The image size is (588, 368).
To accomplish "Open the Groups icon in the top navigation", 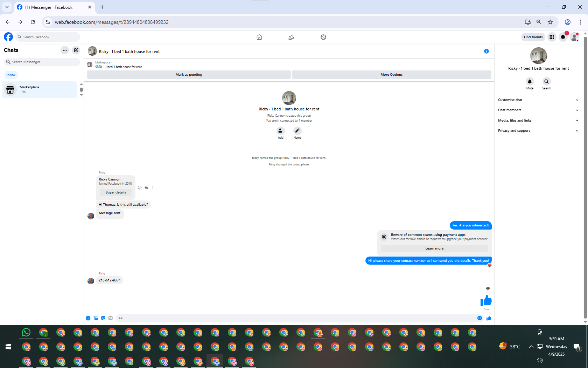I will (x=323, y=37).
